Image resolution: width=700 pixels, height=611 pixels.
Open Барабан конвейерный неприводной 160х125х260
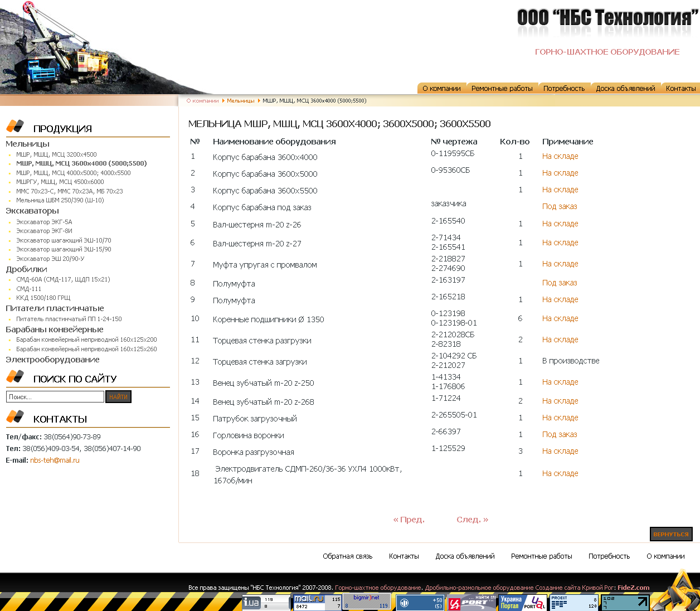click(86, 349)
